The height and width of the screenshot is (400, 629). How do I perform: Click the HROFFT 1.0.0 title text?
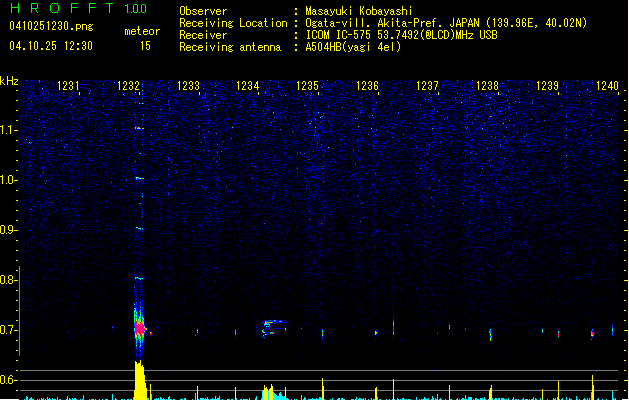79,8
